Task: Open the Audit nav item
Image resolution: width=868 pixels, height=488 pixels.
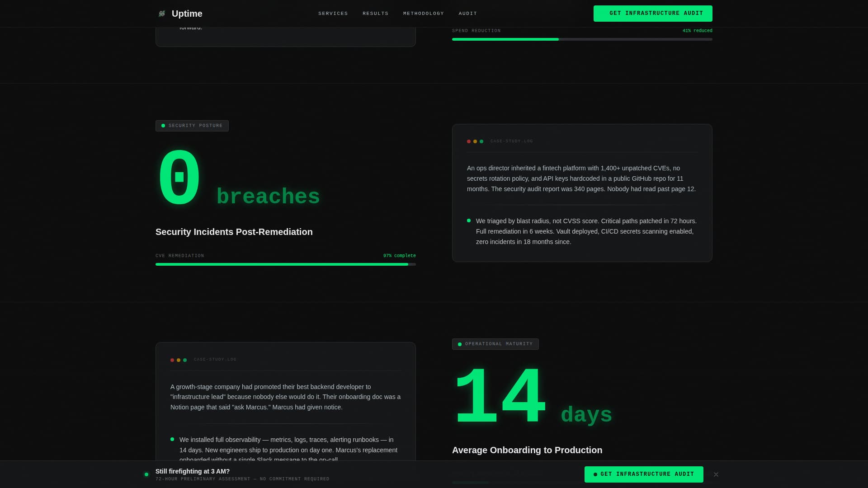Action: (x=468, y=14)
